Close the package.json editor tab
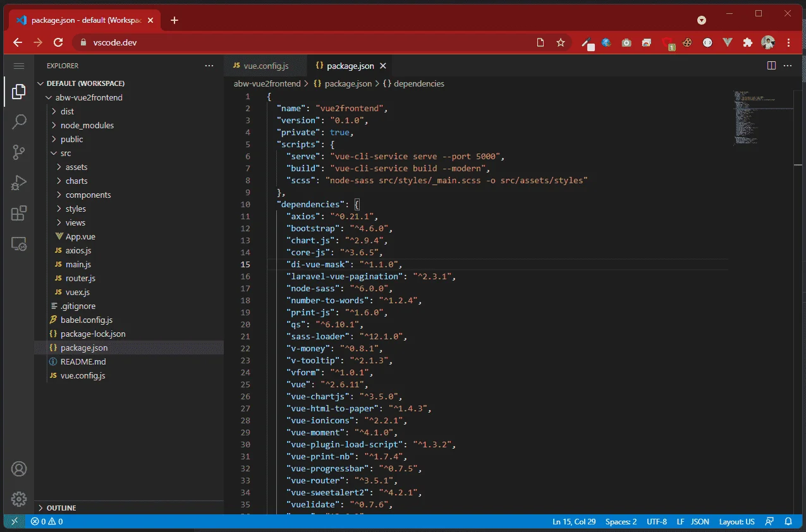The height and width of the screenshot is (532, 806). click(x=383, y=66)
